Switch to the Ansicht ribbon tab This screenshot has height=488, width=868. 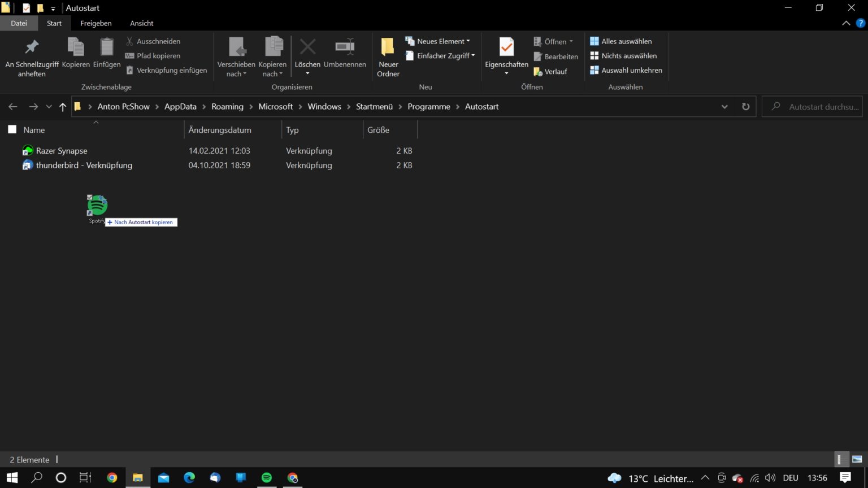(x=141, y=23)
